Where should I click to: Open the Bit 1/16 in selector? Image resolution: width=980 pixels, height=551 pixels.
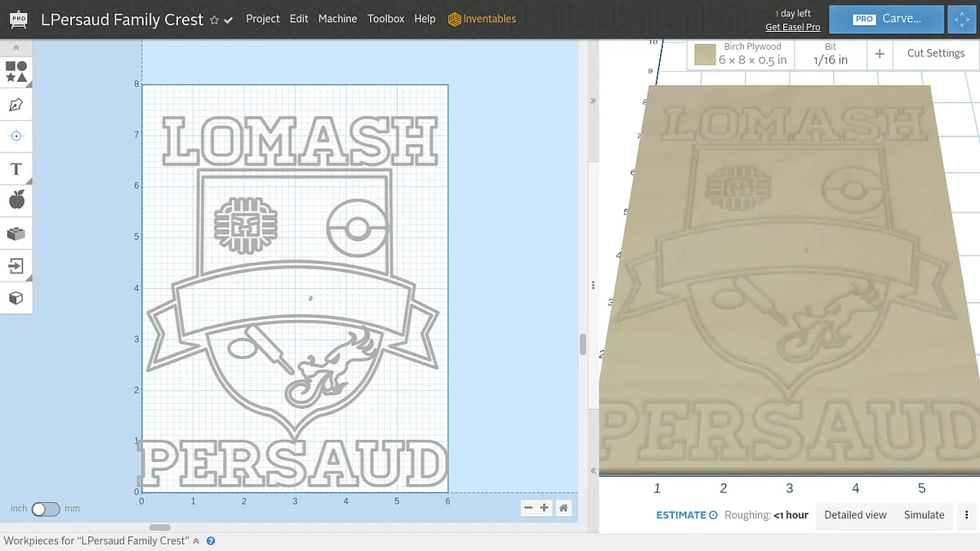(831, 54)
